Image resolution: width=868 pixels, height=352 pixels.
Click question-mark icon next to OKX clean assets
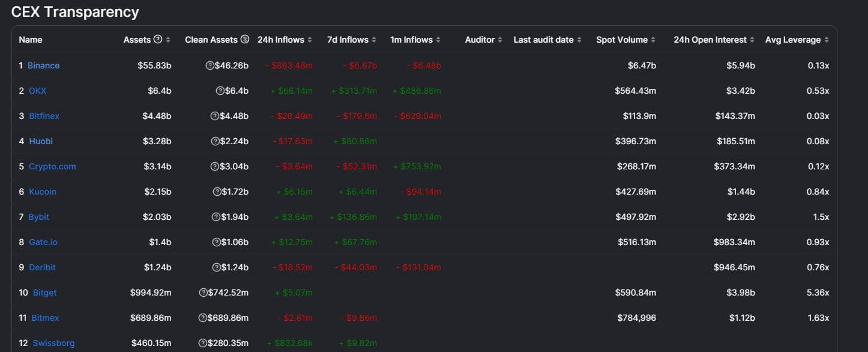pos(220,91)
